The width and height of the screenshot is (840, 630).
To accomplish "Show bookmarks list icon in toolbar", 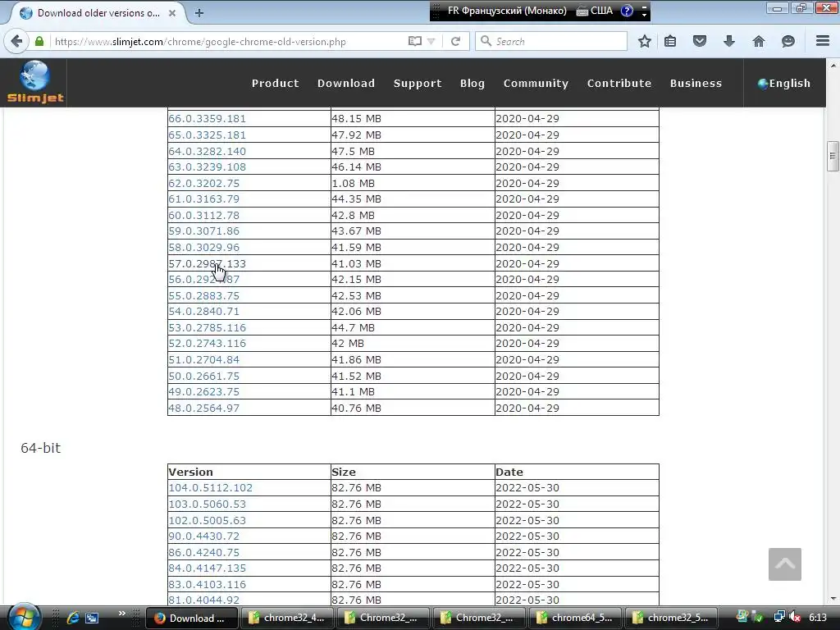I will (x=670, y=41).
